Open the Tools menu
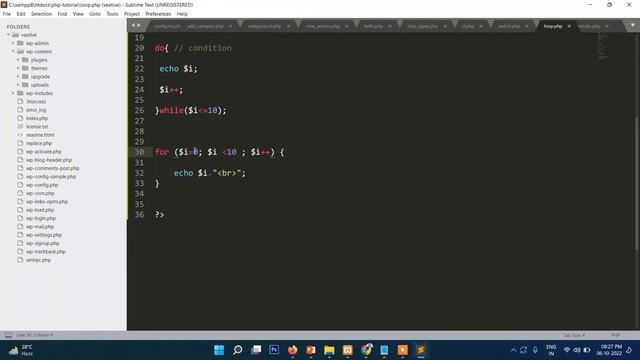Screen dimensions: 640x360 click(x=112, y=14)
